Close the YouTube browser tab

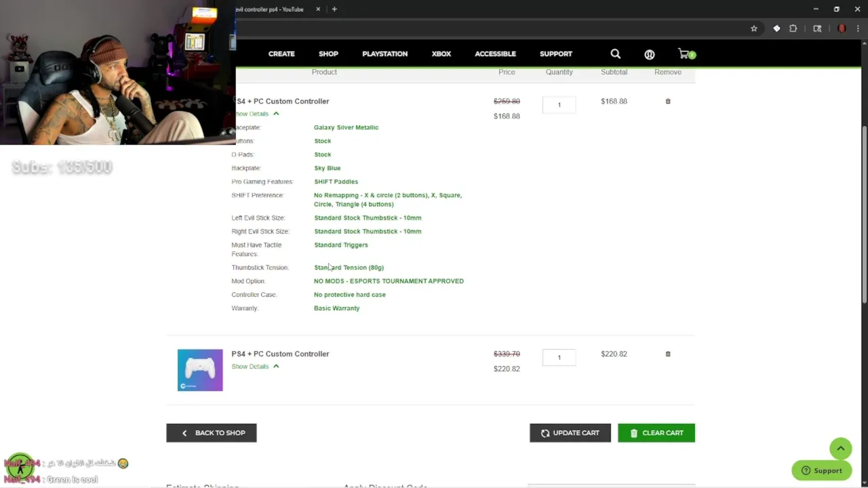319,9
